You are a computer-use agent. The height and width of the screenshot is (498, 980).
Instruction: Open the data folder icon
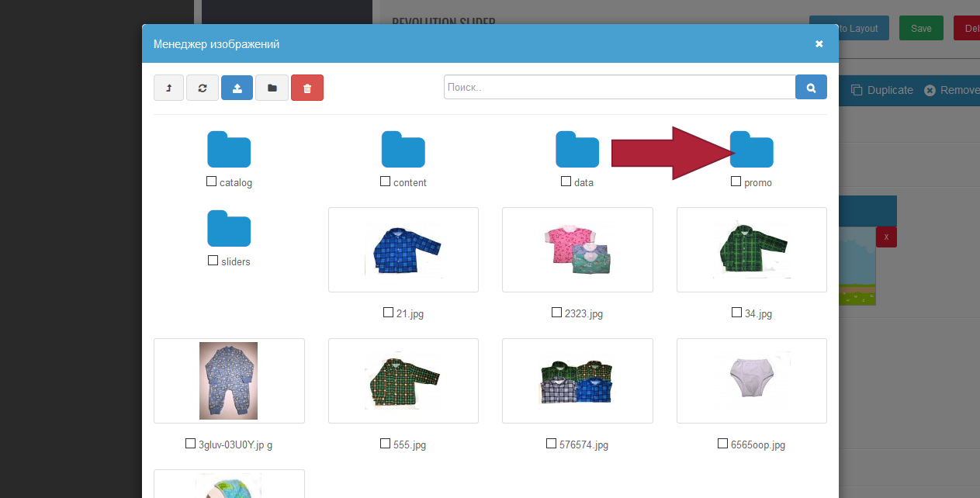click(x=577, y=149)
